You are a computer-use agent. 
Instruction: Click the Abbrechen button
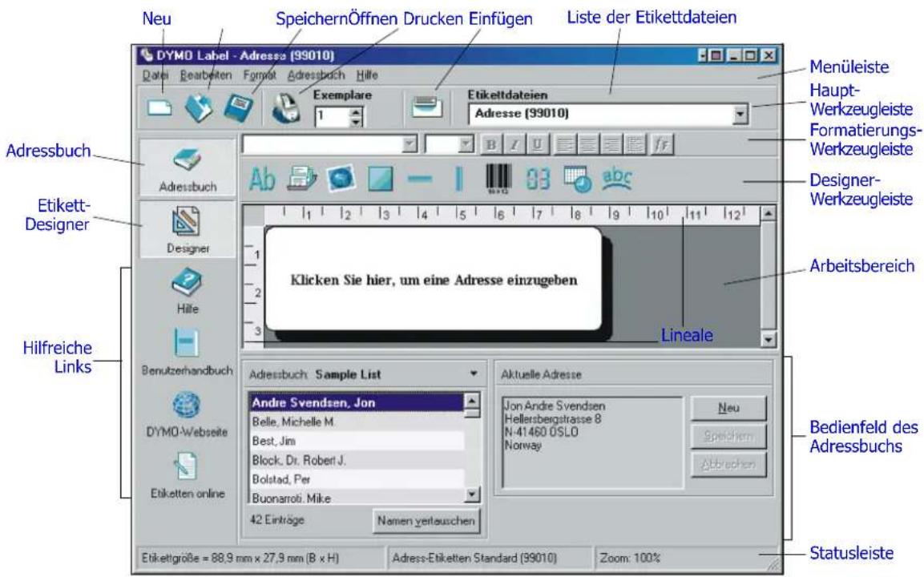[x=728, y=465]
